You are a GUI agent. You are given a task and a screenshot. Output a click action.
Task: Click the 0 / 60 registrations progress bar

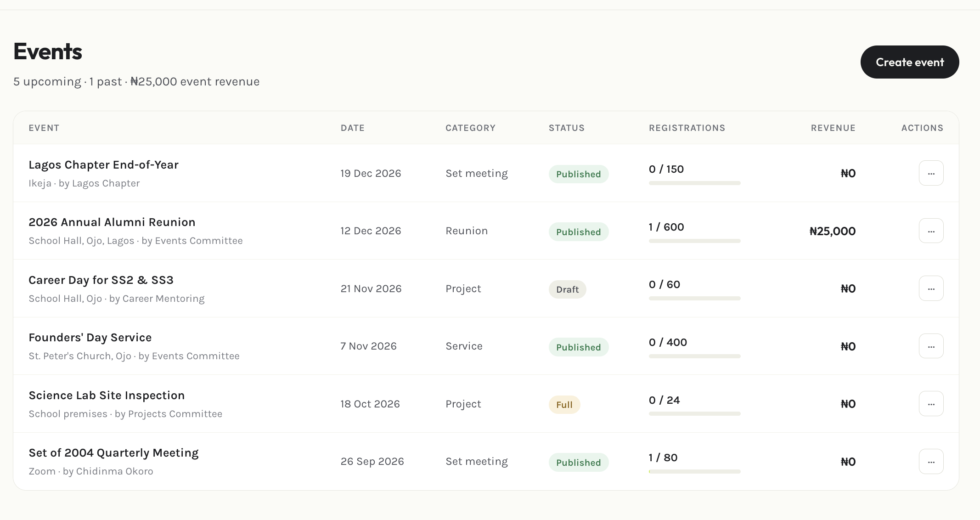tap(694, 299)
